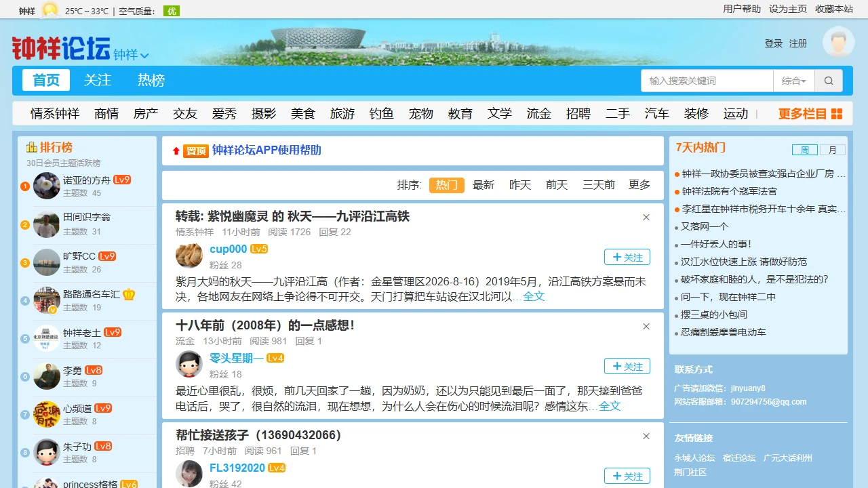This screenshot has height=488, width=868.
Task: Go to the 首页 tab
Action: [x=46, y=80]
